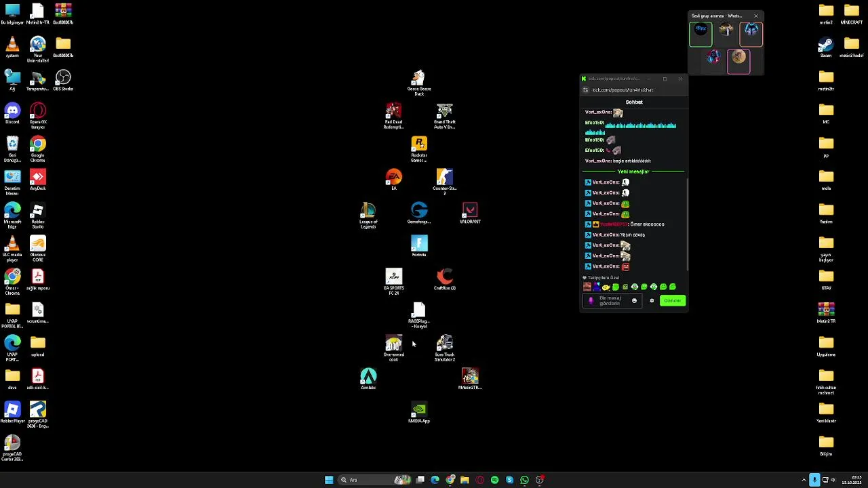Screen dimensions: 868x488
Task: Open the fatih sultan mehmet folder
Action: pyautogui.click(x=826, y=382)
